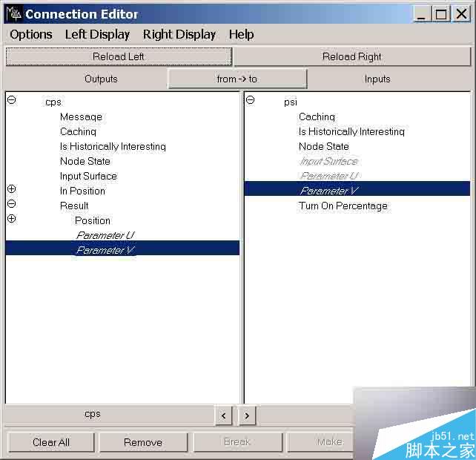476x460 pixels.
Task: Expand the In Position attribute
Action: point(12,188)
